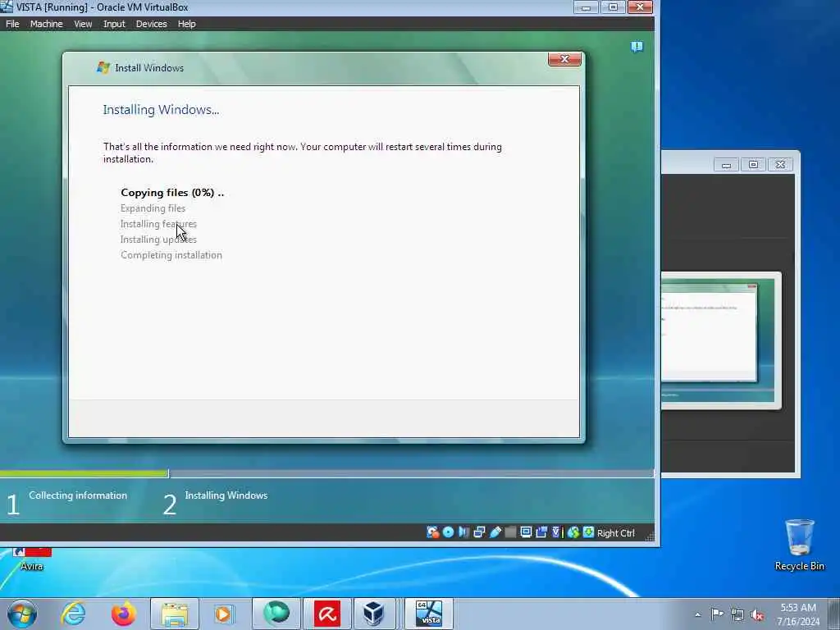Minimize the background VirtualBox Manager window
This screenshot has height=630, width=840.
pos(727,164)
